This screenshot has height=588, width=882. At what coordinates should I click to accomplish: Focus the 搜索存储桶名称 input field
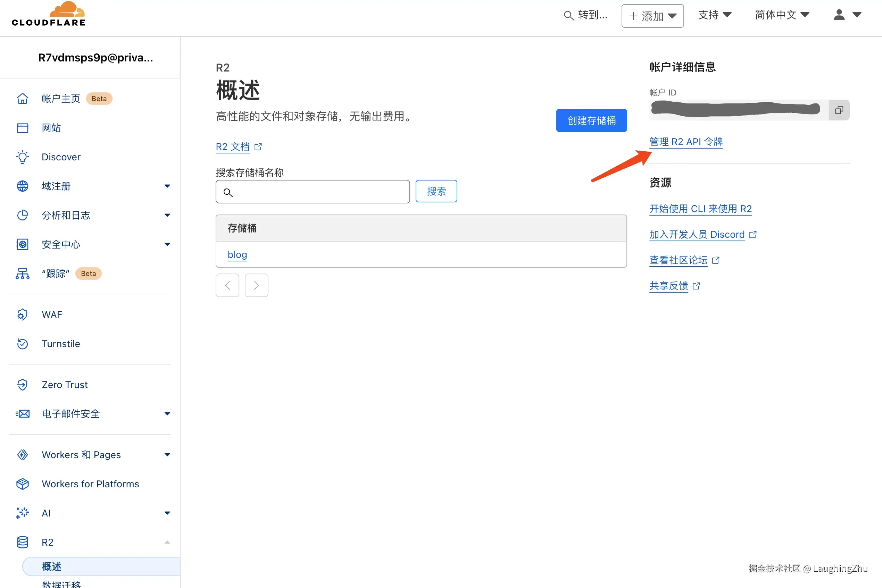[x=313, y=192]
